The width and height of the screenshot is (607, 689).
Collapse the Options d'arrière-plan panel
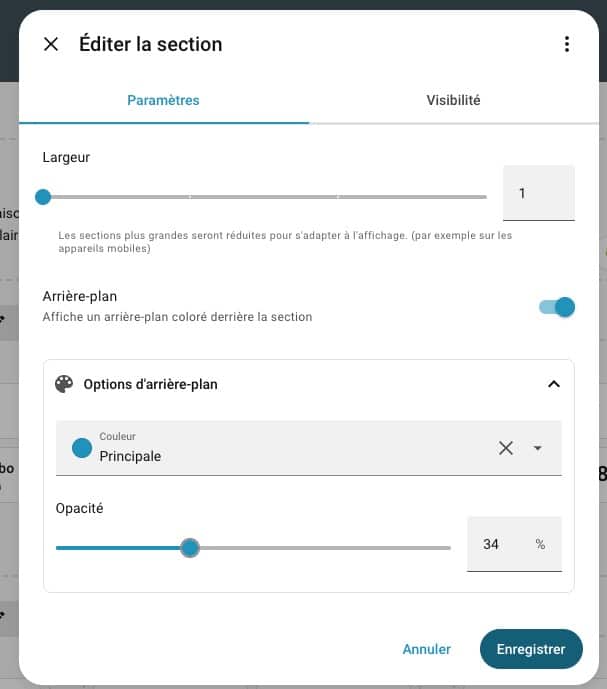[x=554, y=384]
